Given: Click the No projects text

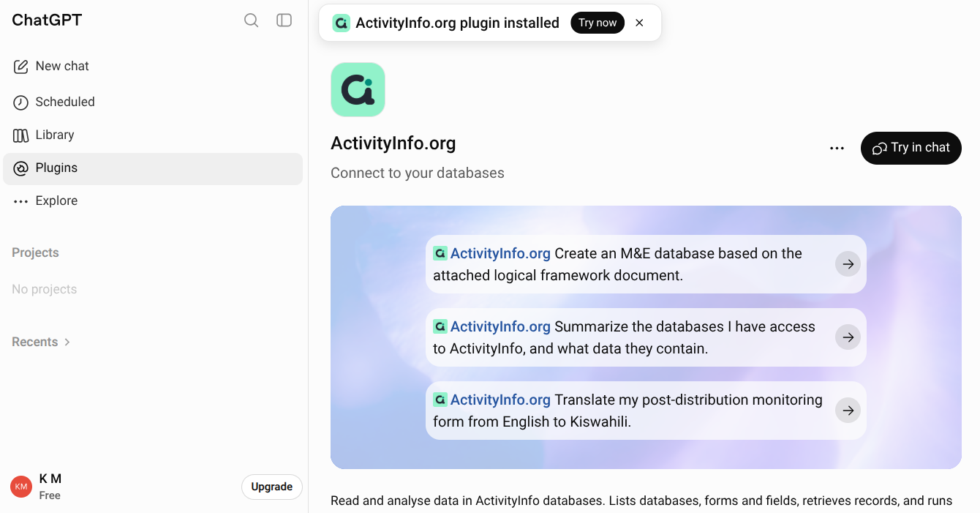Looking at the screenshot, I should [x=44, y=289].
